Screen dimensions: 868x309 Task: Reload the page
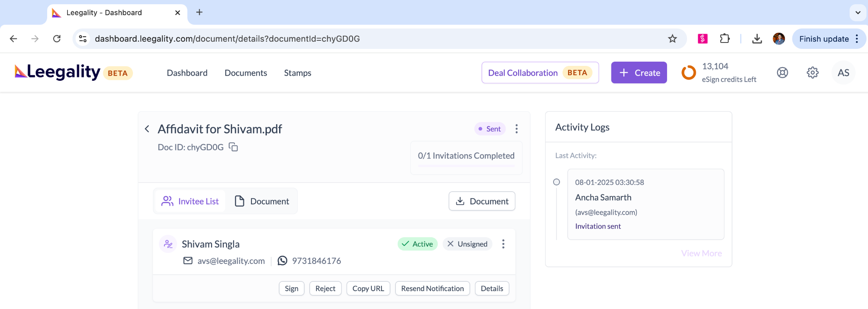pos(57,39)
